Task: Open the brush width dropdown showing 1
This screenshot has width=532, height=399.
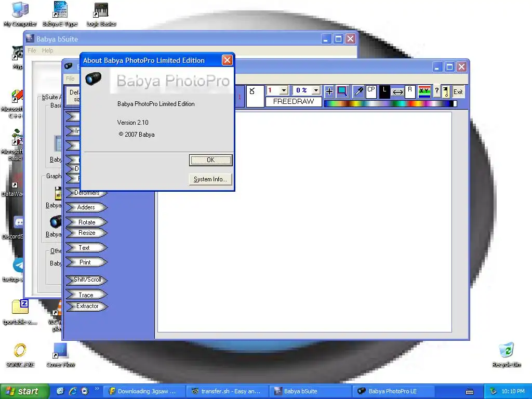Action: (284, 90)
